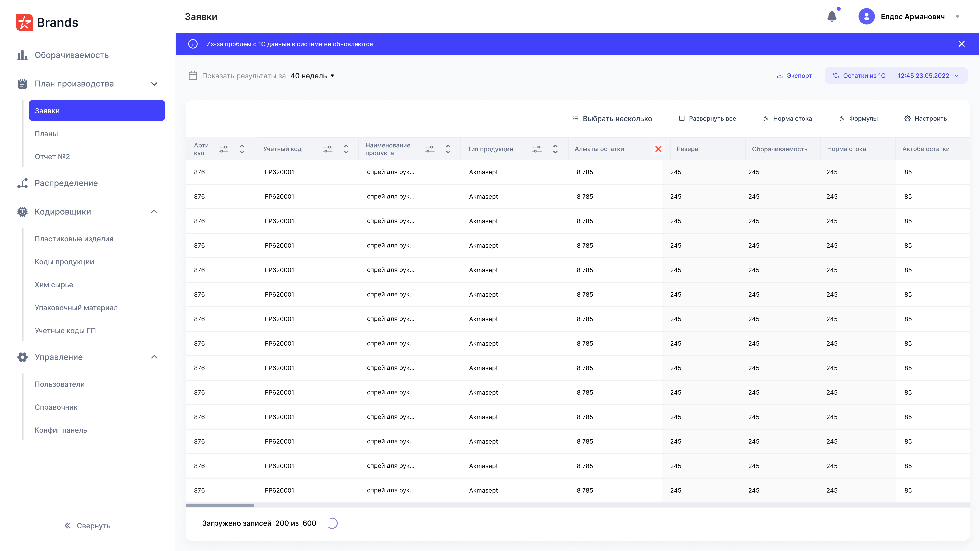Image resolution: width=980 pixels, height=551 pixels.
Task: Open the notifications bell
Action: [832, 16]
